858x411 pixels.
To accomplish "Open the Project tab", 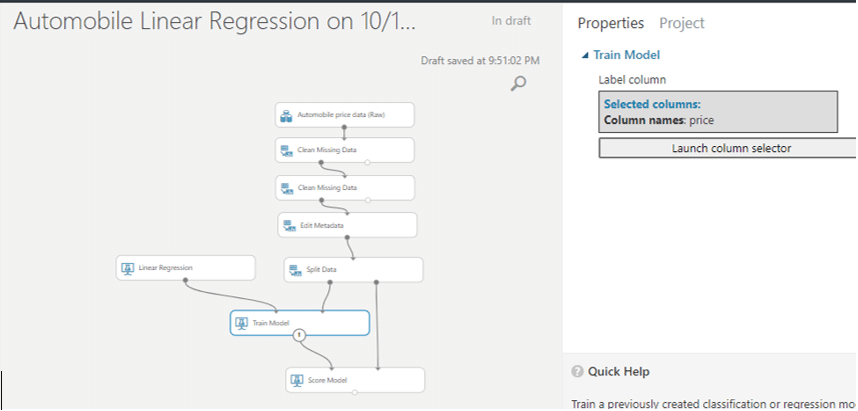I will [x=681, y=23].
